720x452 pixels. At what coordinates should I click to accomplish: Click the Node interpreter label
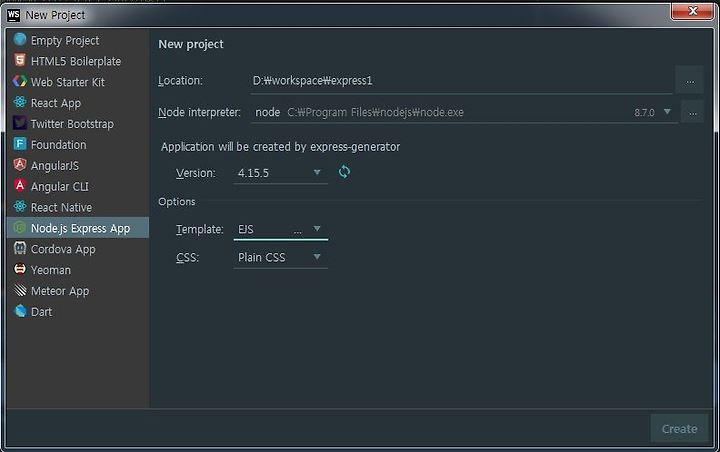click(x=199, y=112)
